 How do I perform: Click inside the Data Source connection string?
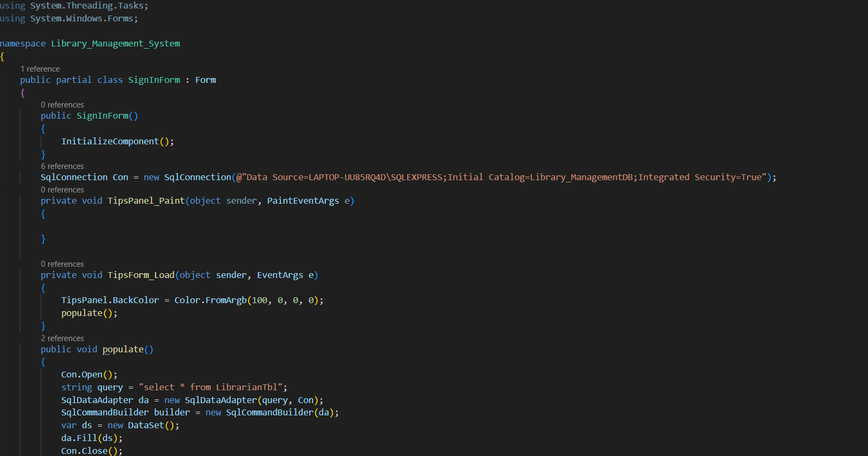503,177
